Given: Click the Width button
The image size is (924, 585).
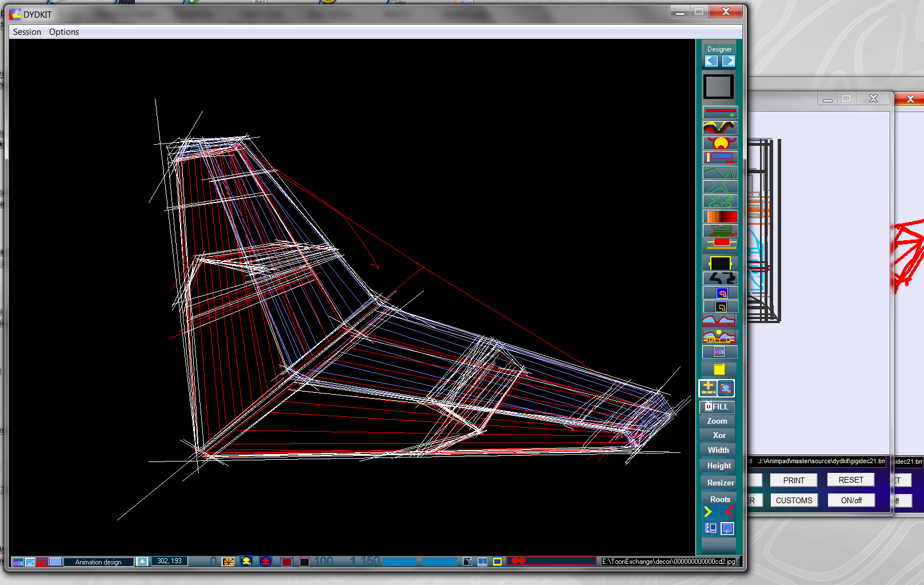Looking at the screenshot, I should [718, 450].
